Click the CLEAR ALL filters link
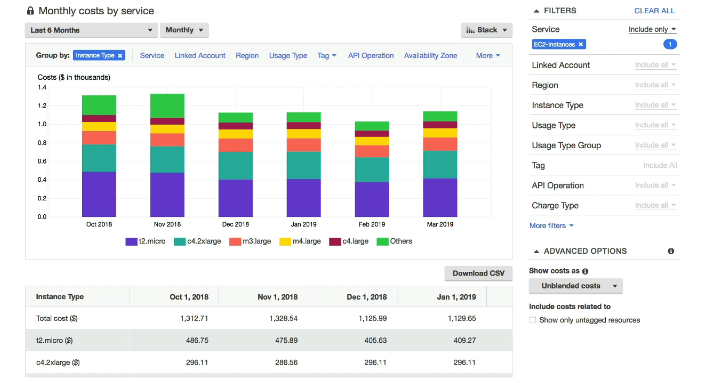 [654, 11]
